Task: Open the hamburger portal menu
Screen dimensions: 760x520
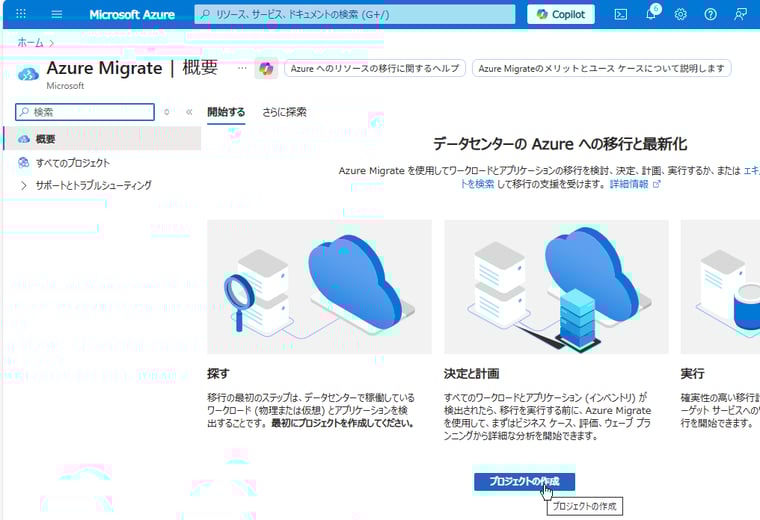Action: [57, 14]
